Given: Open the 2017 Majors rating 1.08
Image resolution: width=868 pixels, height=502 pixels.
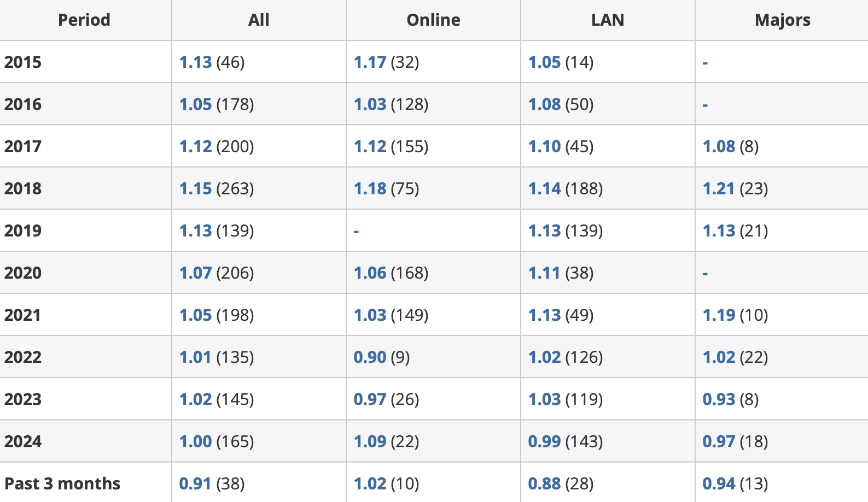Looking at the screenshot, I should tap(719, 147).
